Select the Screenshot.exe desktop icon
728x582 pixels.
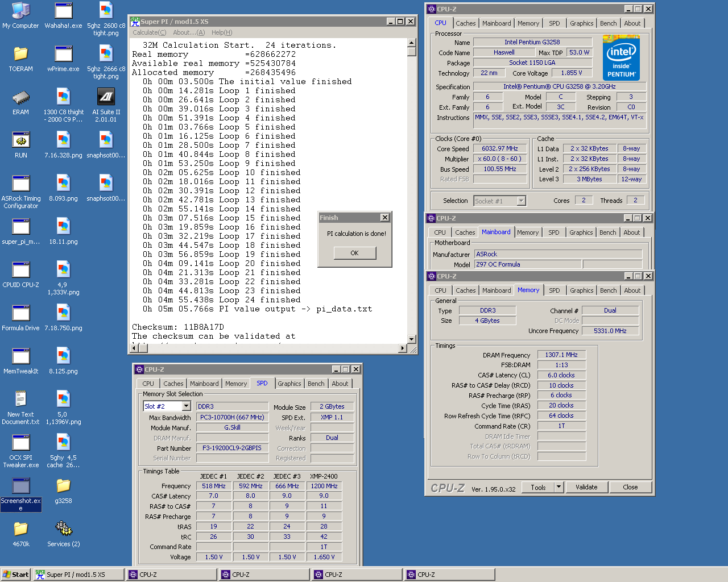pyautogui.click(x=21, y=494)
